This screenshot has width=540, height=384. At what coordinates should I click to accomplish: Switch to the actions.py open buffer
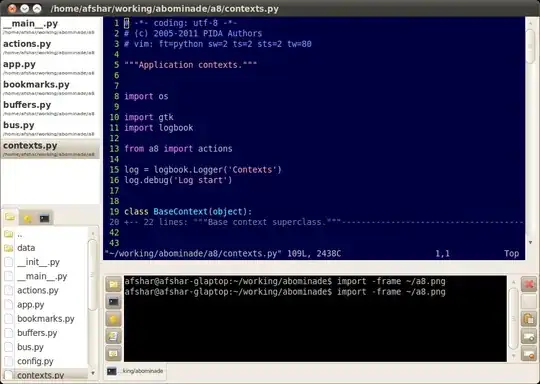click(x=51, y=47)
